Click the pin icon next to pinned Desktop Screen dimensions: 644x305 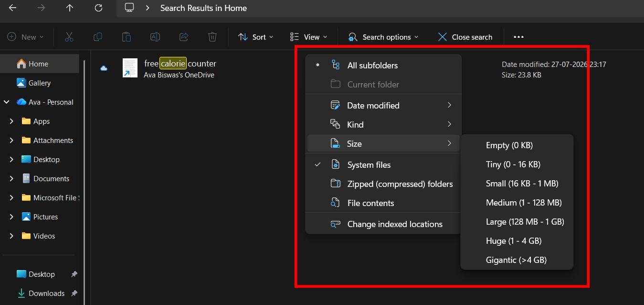coord(74,274)
